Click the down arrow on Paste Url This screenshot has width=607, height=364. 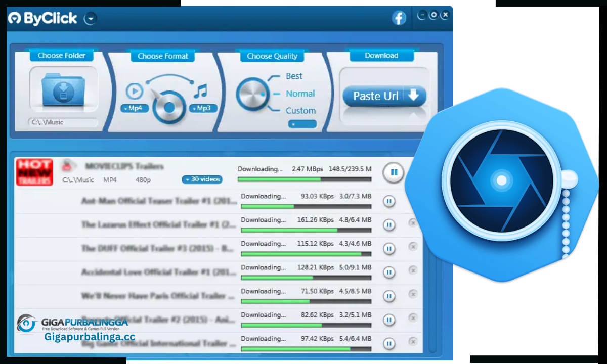pyautogui.click(x=414, y=96)
